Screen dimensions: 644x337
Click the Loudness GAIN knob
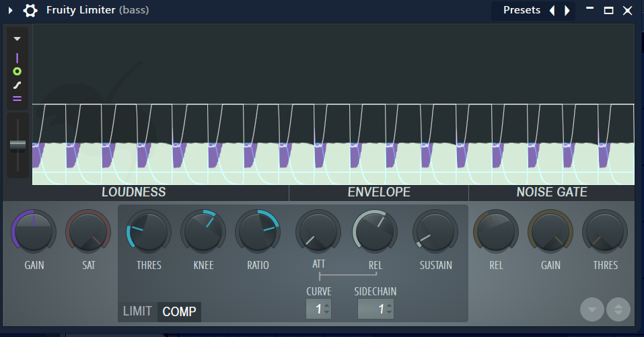click(34, 231)
